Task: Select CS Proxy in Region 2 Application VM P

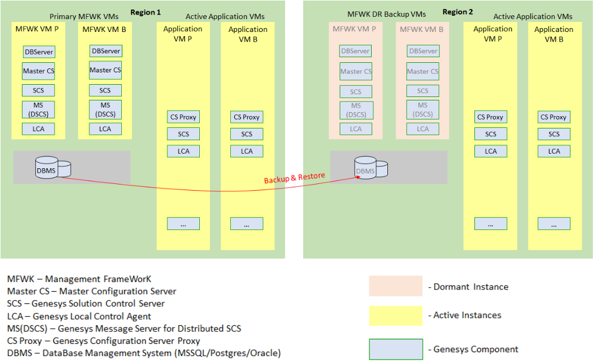Action: [x=491, y=117]
